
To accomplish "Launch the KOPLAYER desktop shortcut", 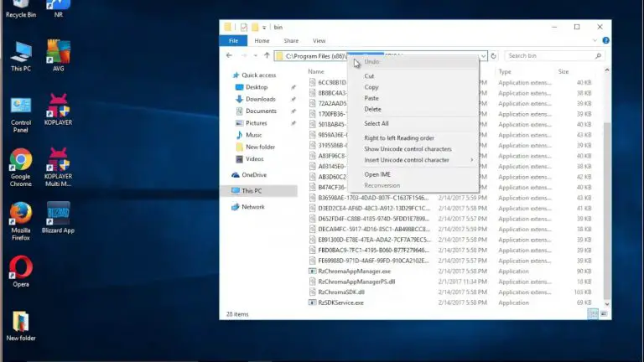I will pos(59,109).
